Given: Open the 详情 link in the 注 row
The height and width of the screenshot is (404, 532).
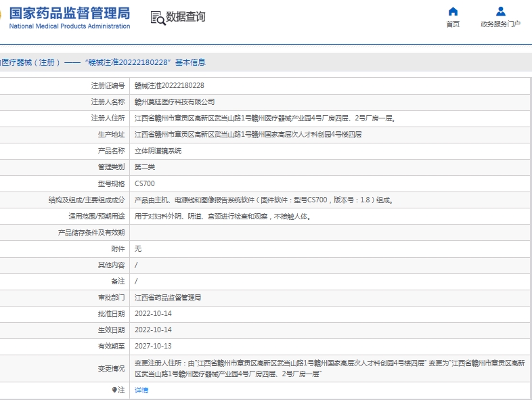Looking at the screenshot, I should coord(141,390).
